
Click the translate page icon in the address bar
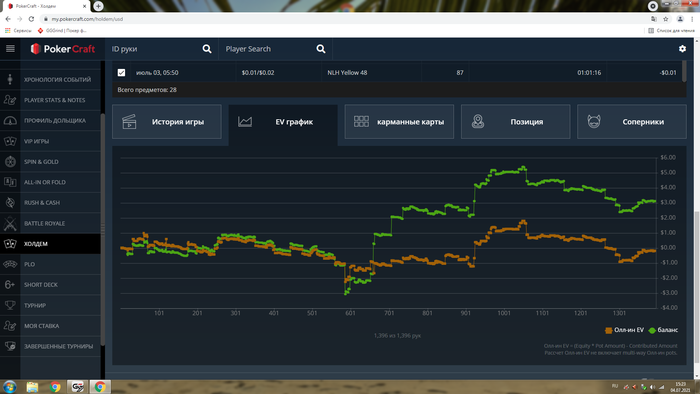click(x=654, y=19)
